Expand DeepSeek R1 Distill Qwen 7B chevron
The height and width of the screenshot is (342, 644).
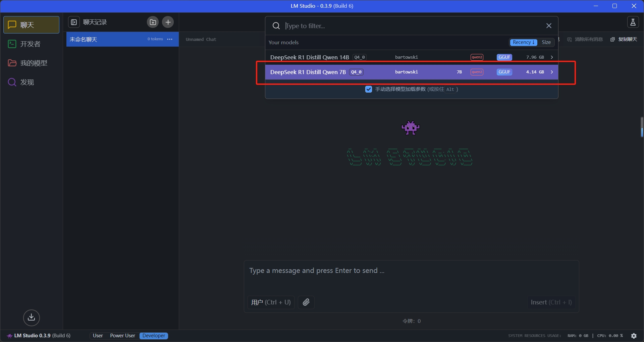552,72
